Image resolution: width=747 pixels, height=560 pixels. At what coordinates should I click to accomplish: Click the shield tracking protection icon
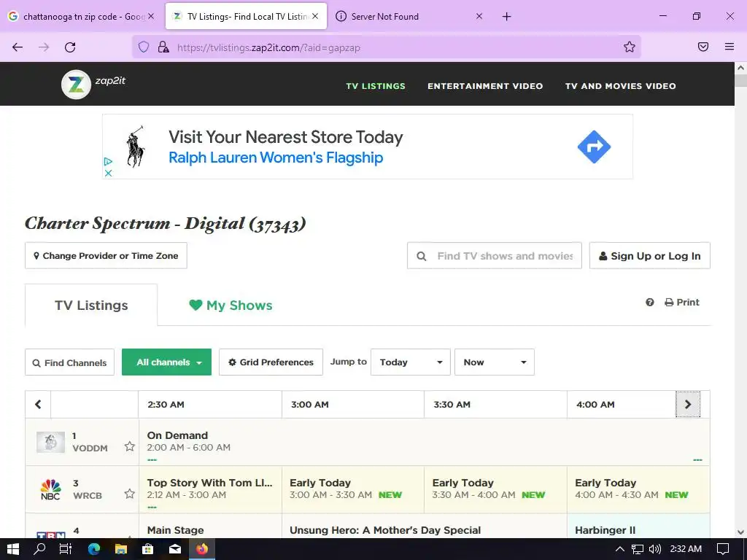pos(144,47)
